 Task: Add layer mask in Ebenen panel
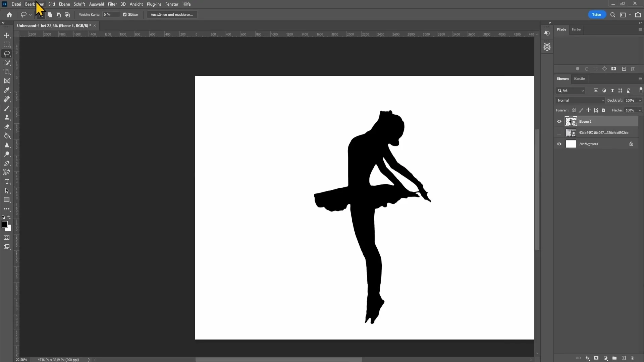pyautogui.click(x=596, y=358)
